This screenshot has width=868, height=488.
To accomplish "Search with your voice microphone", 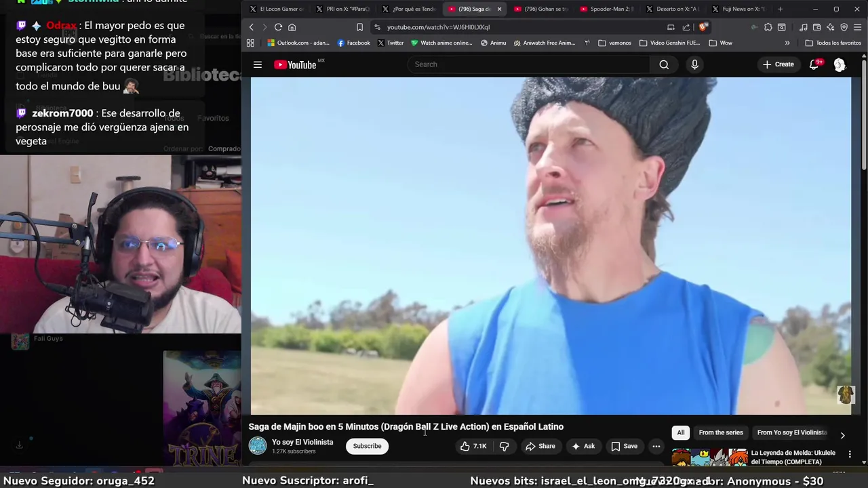I will (694, 64).
